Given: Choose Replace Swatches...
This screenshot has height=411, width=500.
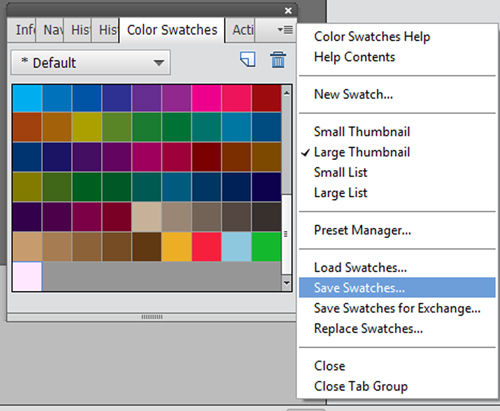Looking at the screenshot, I should [x=368, y=329].
